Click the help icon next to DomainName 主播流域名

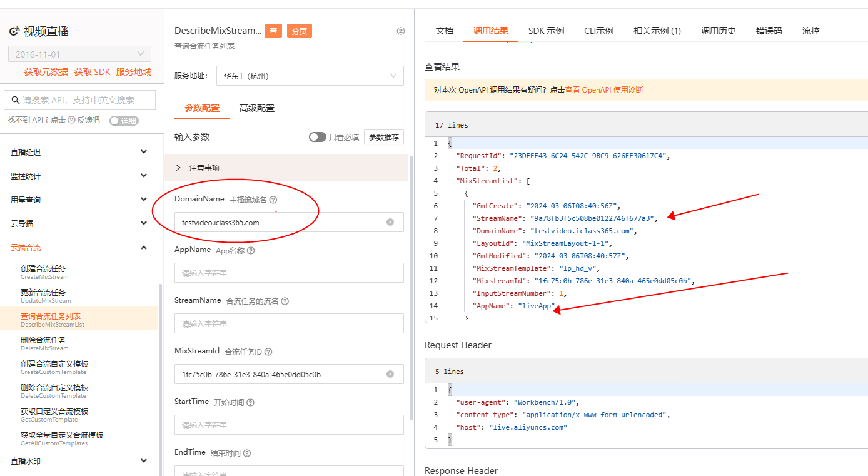273,200
